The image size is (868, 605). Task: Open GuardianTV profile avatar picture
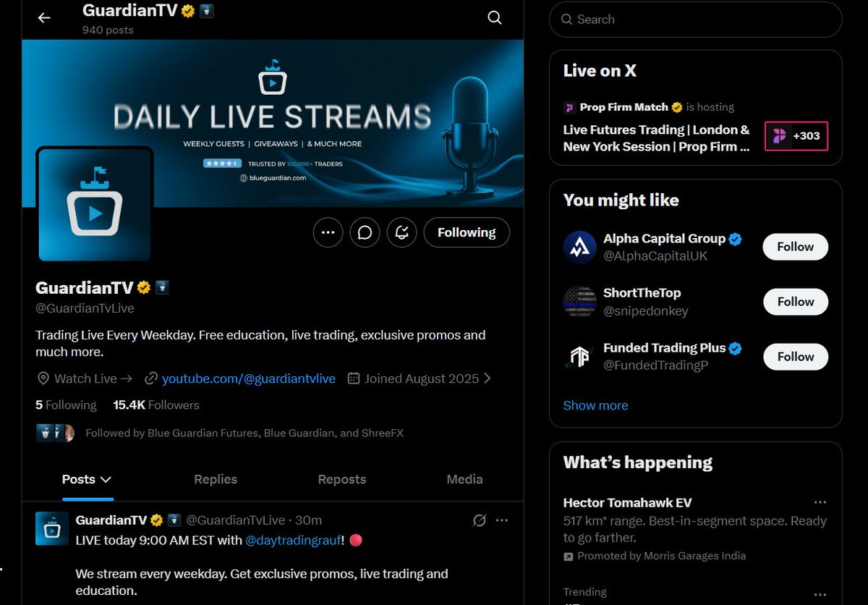tap(95, 205)
